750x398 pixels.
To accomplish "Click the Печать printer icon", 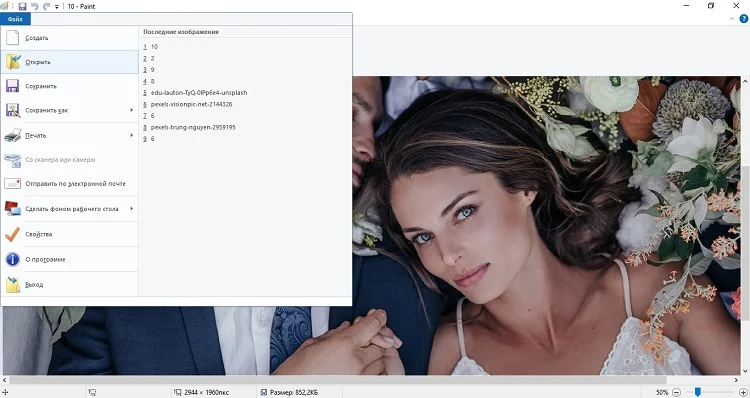I will point(12,135).
